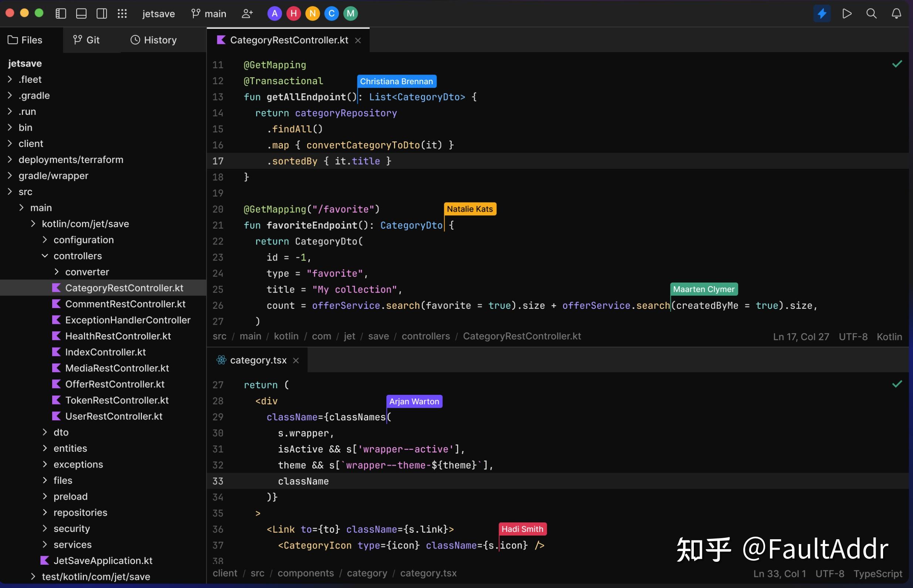Toggle the right panel visibility
This screenshot has width=913, height=588.
pyautogui.click(x=102, y=13)
